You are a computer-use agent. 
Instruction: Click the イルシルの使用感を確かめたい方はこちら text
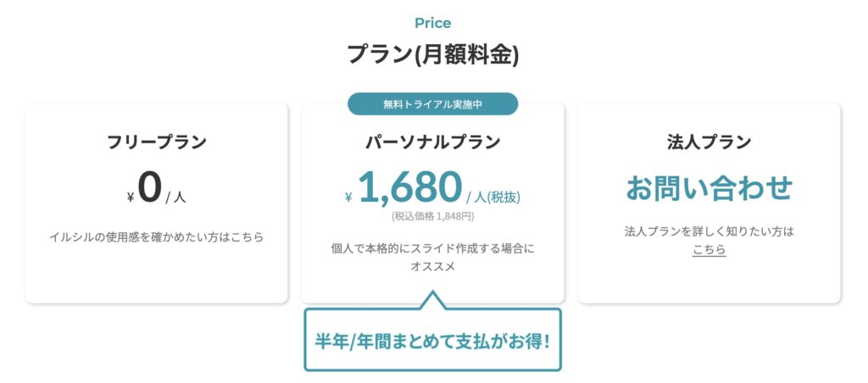pos(157,236)
